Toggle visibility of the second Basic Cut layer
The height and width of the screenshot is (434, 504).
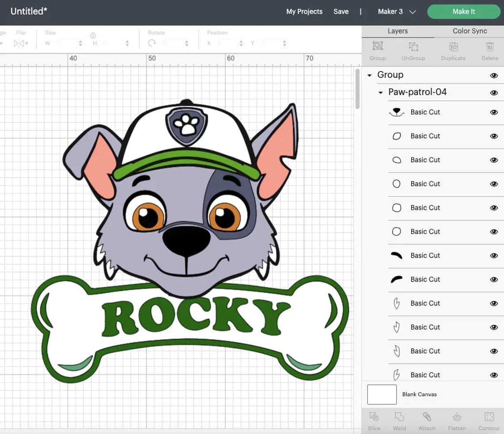coord(494,136)
